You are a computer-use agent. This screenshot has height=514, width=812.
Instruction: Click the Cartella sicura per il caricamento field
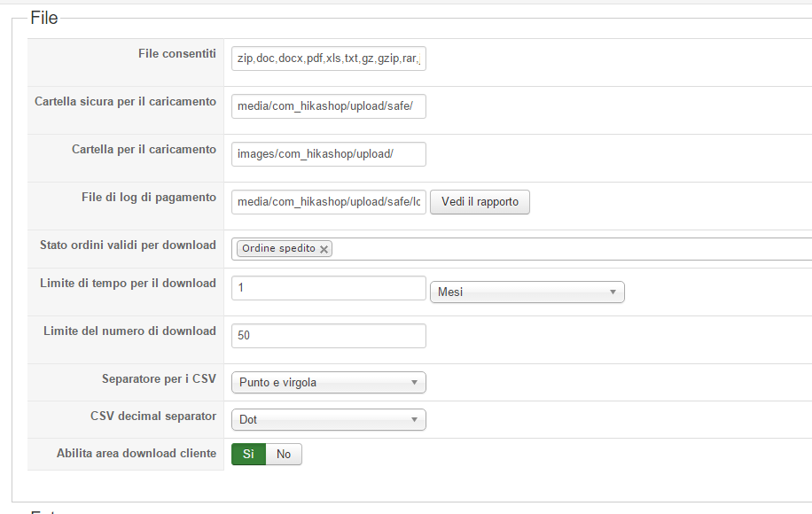[328, 106]
